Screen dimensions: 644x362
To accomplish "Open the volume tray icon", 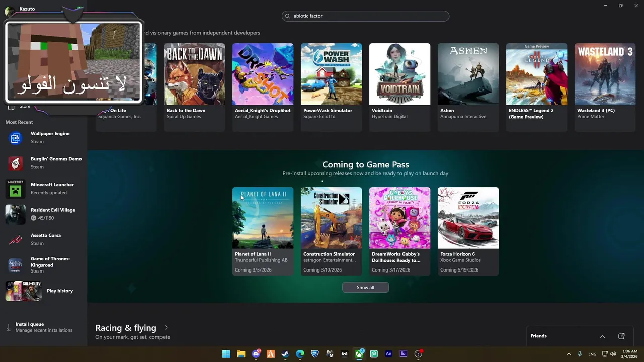I will click(613, 354).
